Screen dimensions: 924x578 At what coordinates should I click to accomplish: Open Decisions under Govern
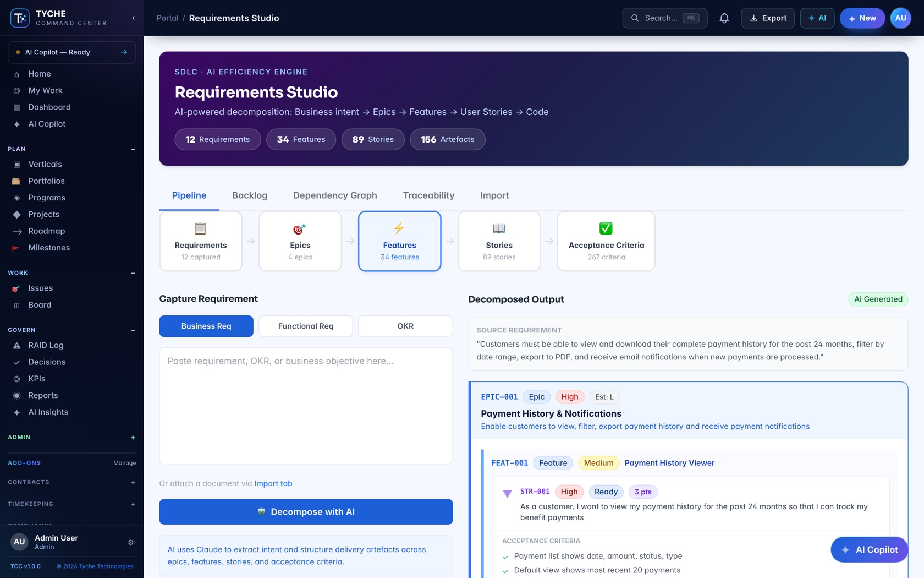pos(71,362)
